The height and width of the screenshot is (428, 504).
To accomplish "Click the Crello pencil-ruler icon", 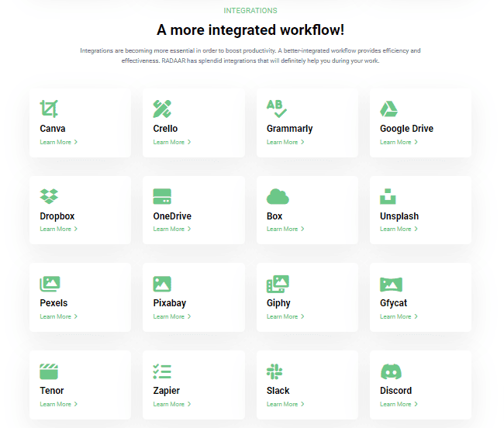I will point(162,109).
